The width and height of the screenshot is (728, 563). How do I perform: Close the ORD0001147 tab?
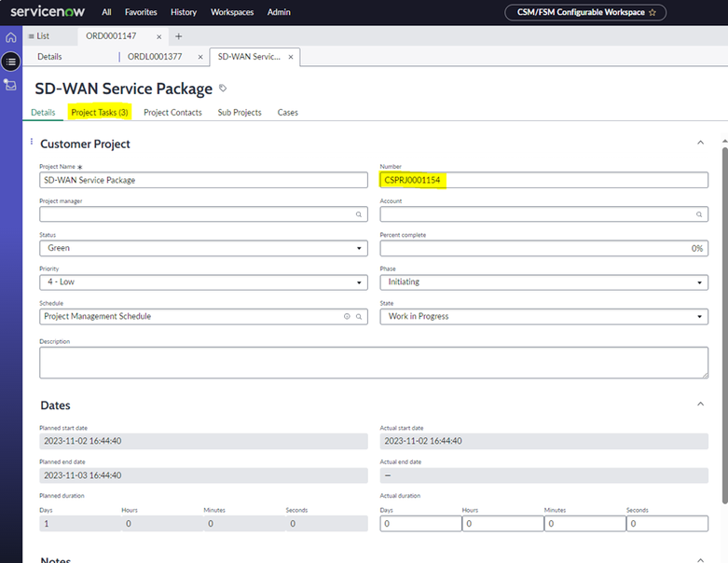click(158, 36)
